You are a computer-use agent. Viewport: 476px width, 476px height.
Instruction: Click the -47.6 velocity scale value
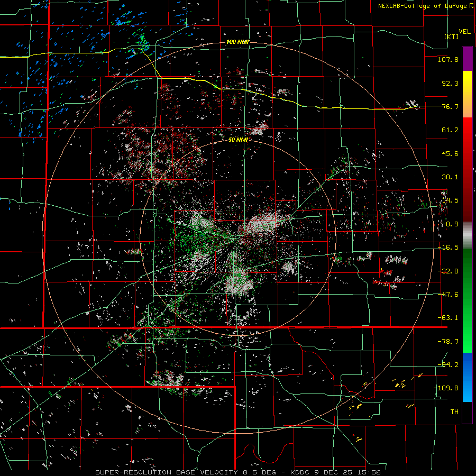(x=448, y=295)
